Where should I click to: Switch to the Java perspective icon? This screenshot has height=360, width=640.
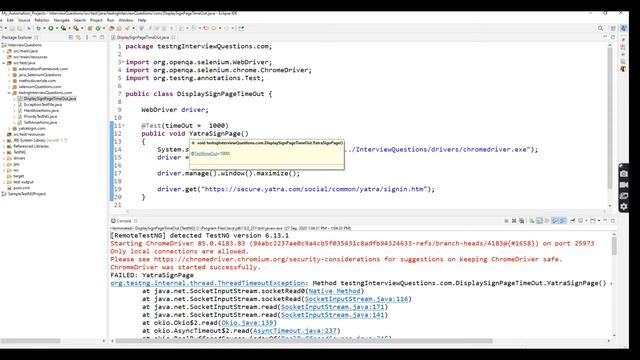623,28
